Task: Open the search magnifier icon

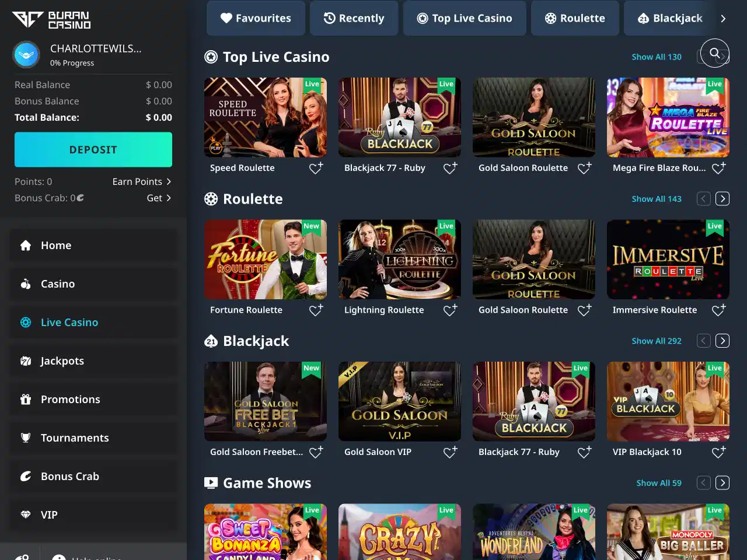Action: 714,53
